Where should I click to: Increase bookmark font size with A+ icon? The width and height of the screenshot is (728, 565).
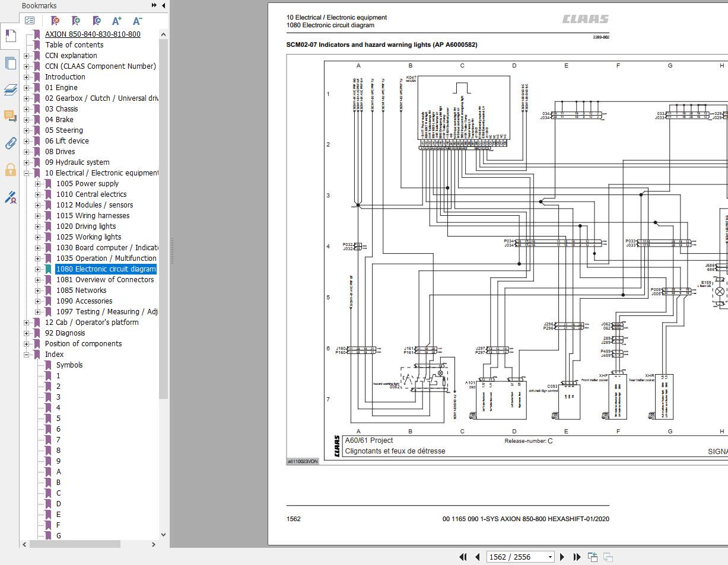pyautogui.click(x=116, y=21)
